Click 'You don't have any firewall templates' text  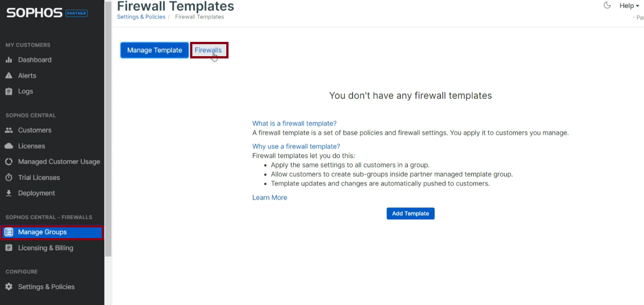[411, 95]
